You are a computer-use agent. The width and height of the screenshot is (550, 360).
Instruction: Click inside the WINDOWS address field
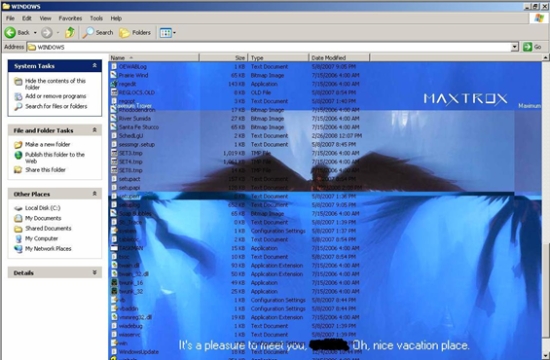pos(269,47)
